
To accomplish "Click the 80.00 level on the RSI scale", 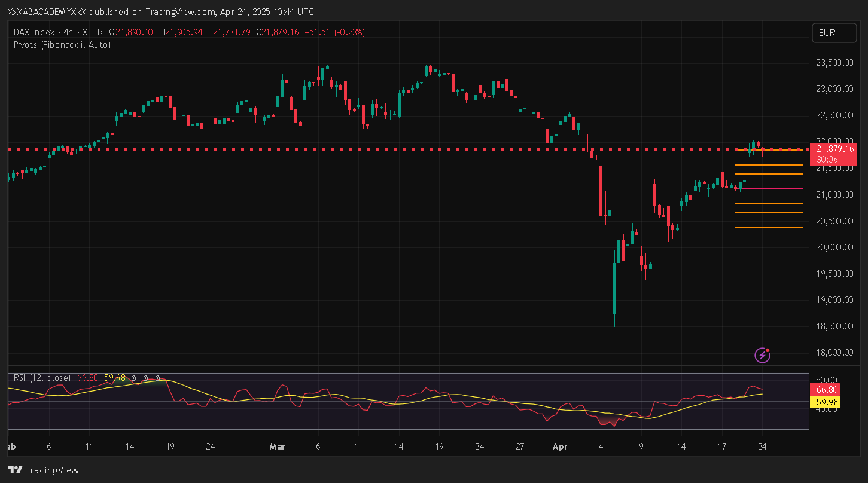I will [x=825, y=380].
